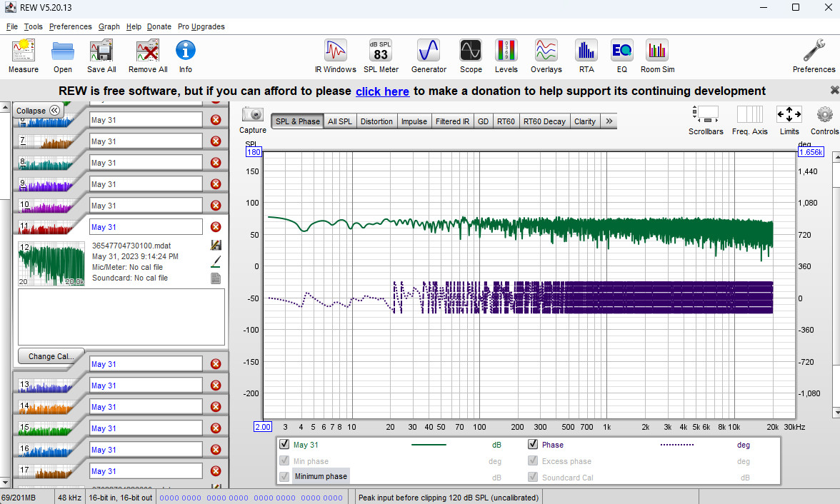Launch the signal Generator

tap(429, 51)
